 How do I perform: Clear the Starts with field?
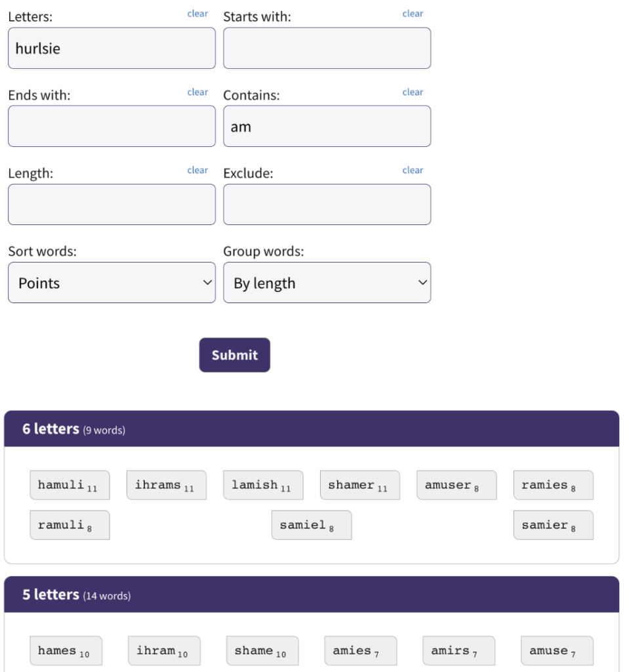[412, 14]
